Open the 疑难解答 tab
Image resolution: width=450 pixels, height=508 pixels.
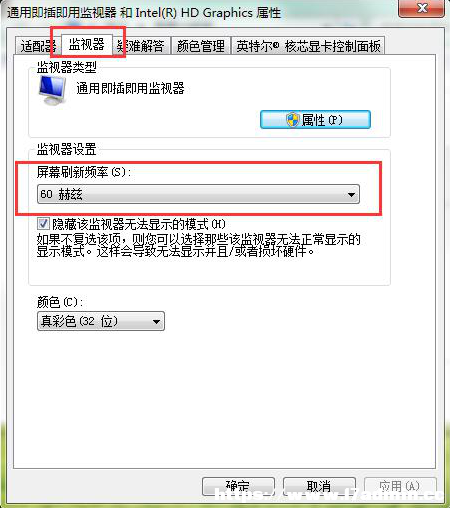point(141,46)
